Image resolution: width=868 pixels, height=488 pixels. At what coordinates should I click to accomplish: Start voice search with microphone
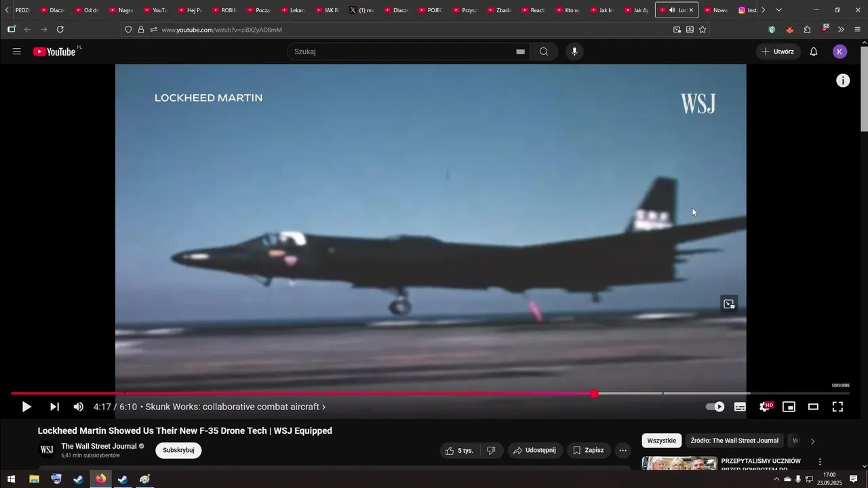click(574, 52)
